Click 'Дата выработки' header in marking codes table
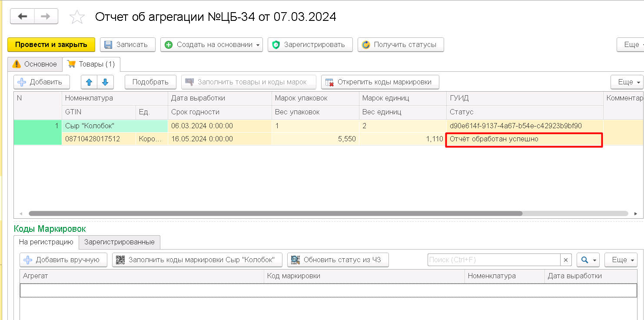The height and width of the screenshot is (320, 644). [x=591, y=276]
